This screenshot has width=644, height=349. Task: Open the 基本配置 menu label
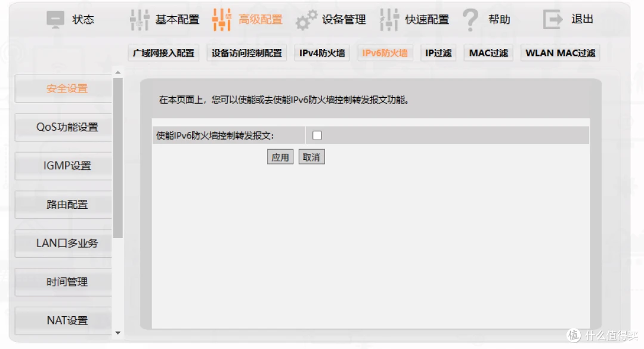tap(178, 19)
